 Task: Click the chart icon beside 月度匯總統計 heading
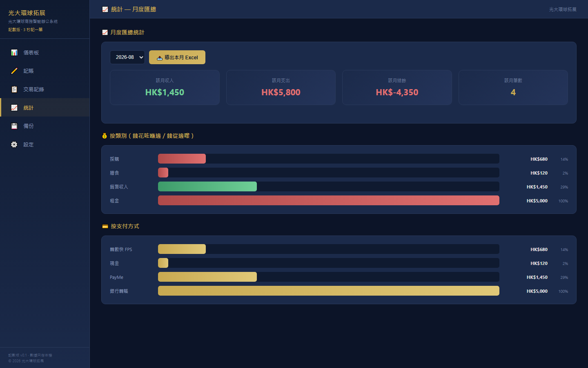tap(105, 32)
